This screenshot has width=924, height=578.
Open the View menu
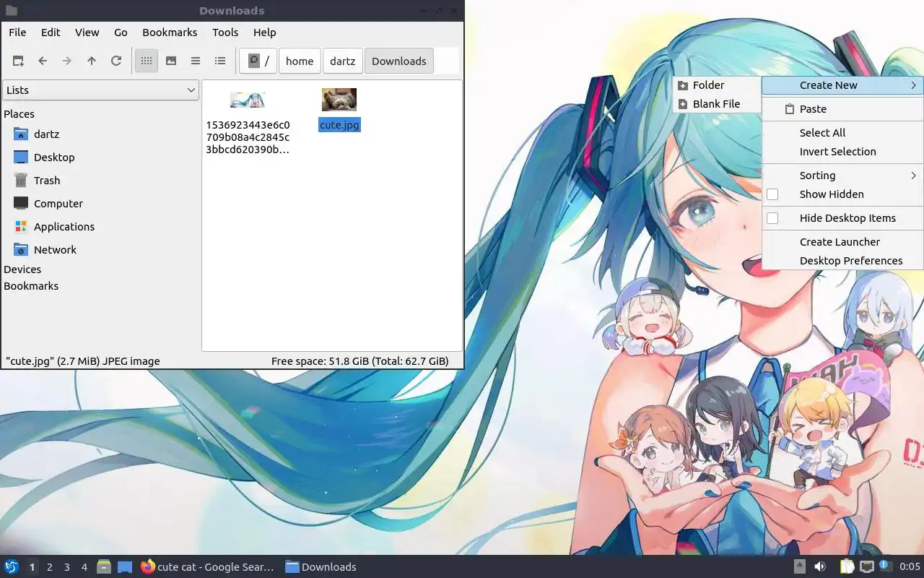(x=87, y=33)
